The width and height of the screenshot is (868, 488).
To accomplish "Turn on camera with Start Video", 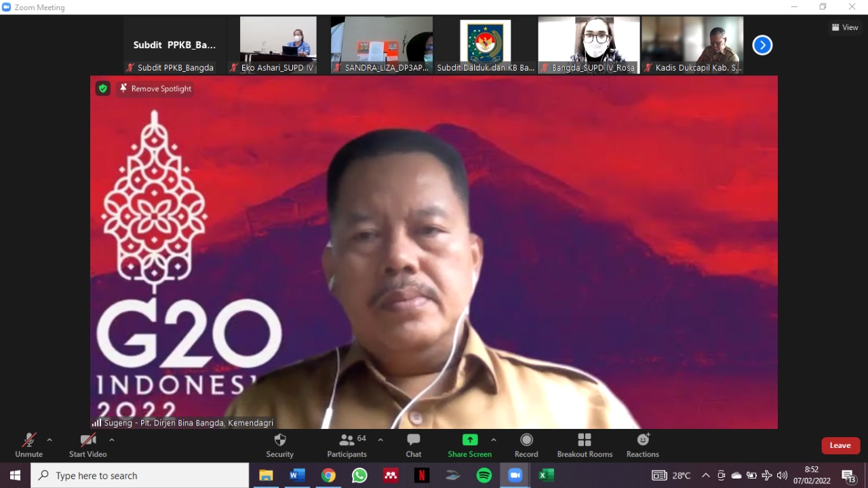I will (87, 445).
